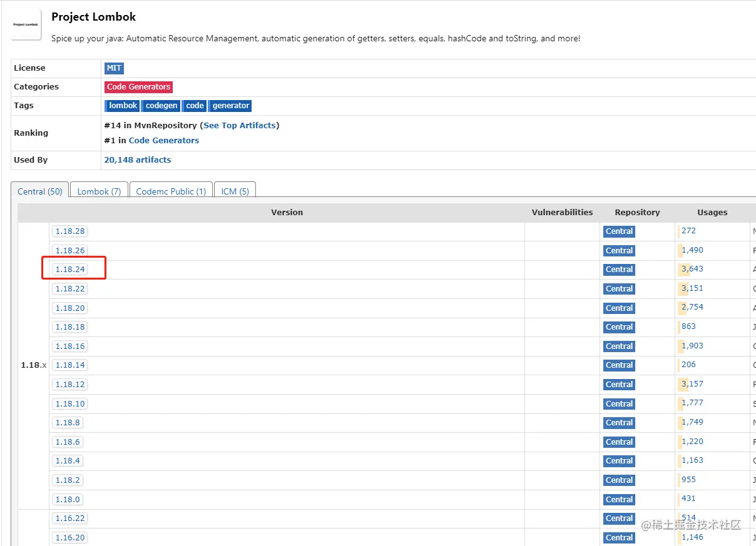The image size is (756, 546).
Task: Click Central badge in the 1.18.18 row
Action: pyautogui.click(x=620, y=327)
